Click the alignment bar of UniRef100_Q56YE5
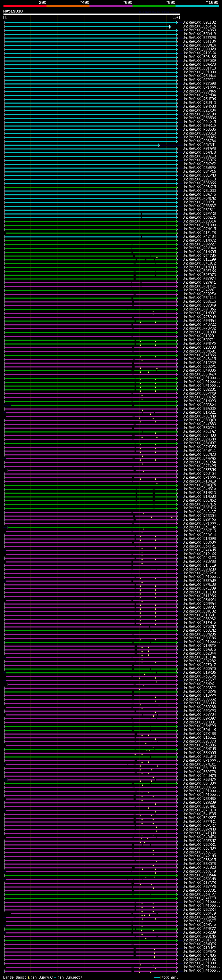The image size is (222, 980). (88, 27)
